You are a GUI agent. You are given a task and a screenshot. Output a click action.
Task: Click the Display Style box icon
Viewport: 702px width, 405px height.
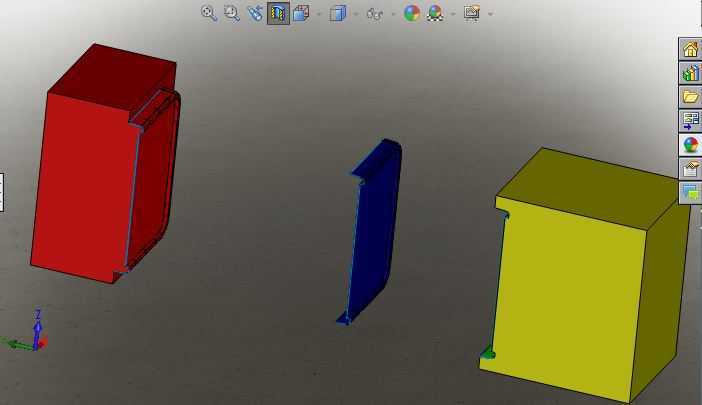(x=338, y=13)
